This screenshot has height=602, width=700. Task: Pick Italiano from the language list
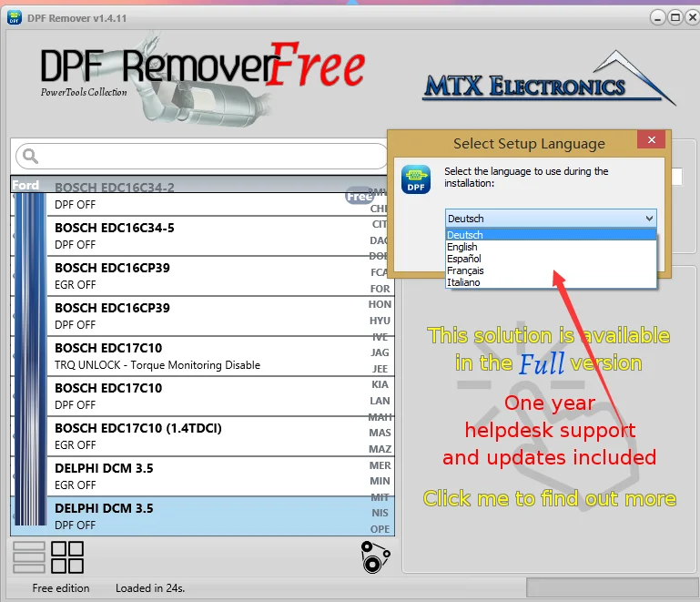[551, 282]
